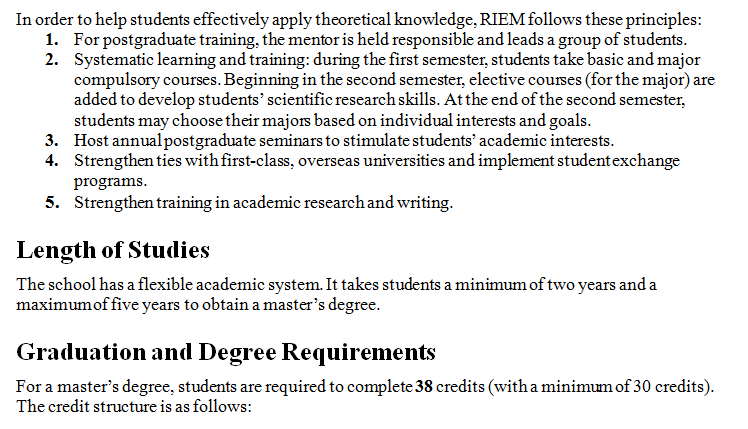Viewport: 748px width, 429px height.
Task: Click the bold number 38 credits
Action: click(424, 386)
